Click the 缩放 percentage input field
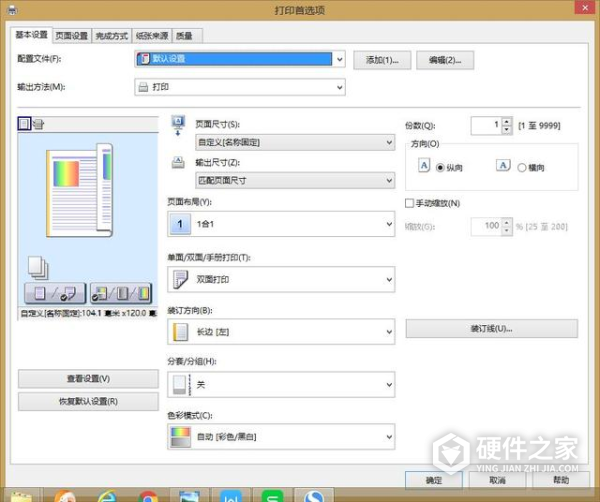This screenshot has width=600, height=502. [x=486, y=227]
